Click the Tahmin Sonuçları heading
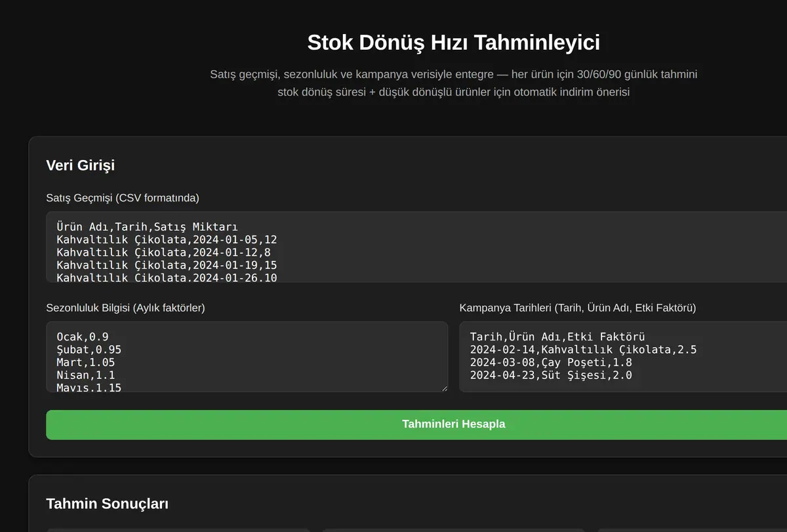The image size is (787, 532). [x=107, y=504]
